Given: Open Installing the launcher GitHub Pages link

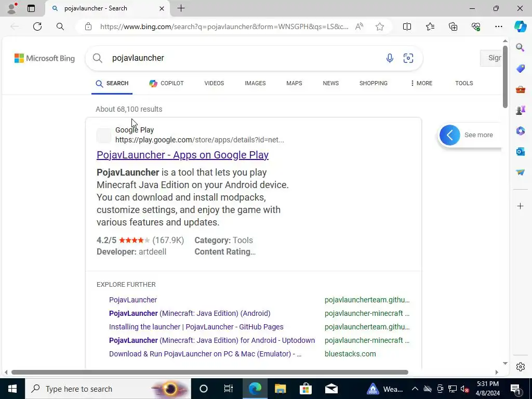Looking at the screenshot, I should [x=196, y=327].
